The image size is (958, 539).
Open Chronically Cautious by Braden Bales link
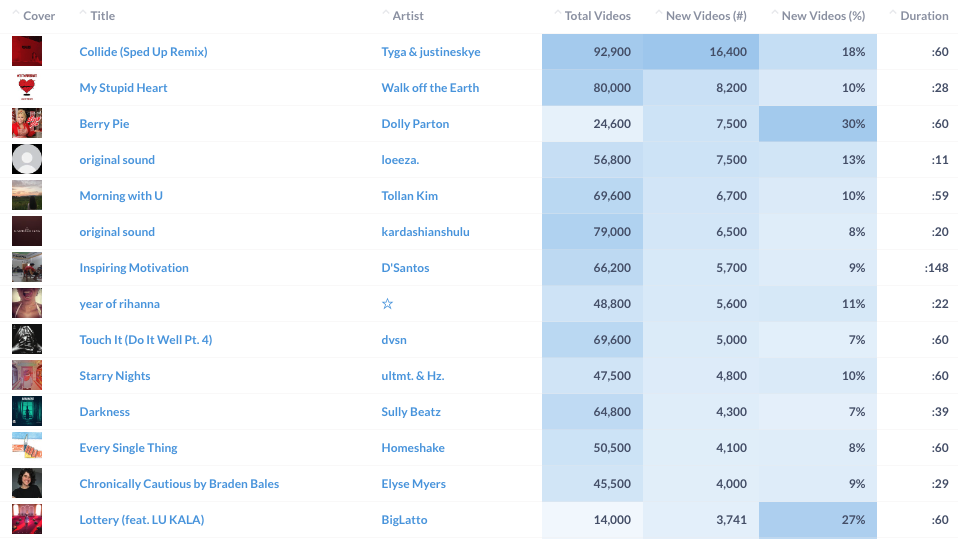[179, 483]
